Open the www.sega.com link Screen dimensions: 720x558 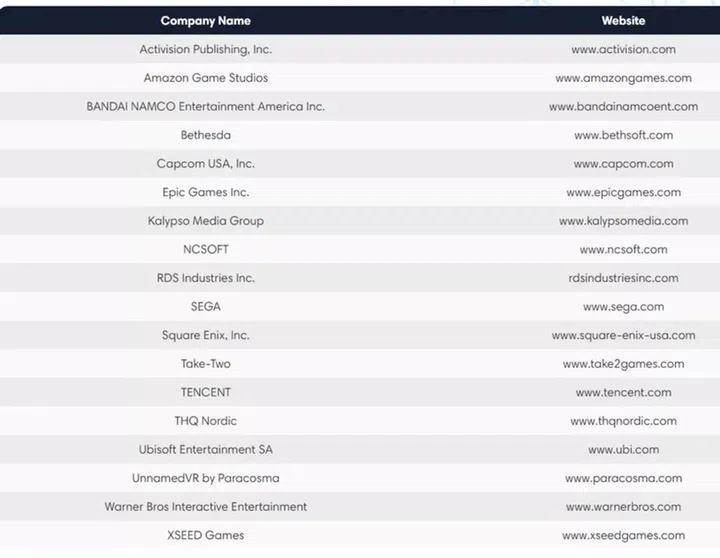point(623,307)
